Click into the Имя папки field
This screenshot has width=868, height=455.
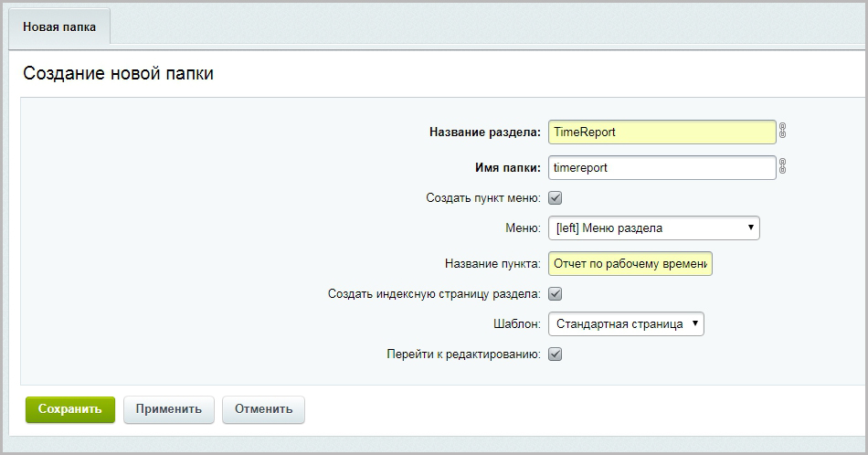[x=662, y=168]
